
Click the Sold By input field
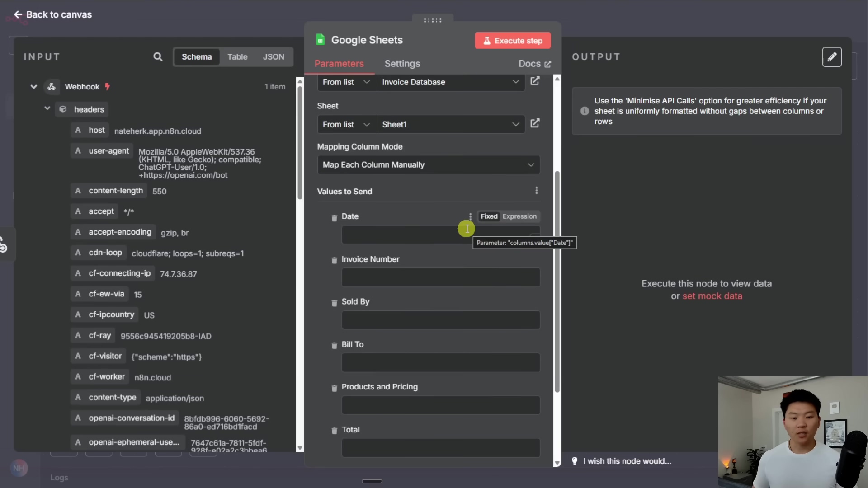pyautogui.click(x=441, y=320)
